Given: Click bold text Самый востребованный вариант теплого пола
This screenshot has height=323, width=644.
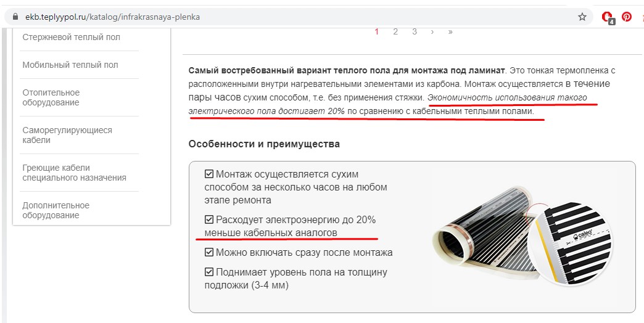Looking at the screenshot, I should click(x=347, y=70).
